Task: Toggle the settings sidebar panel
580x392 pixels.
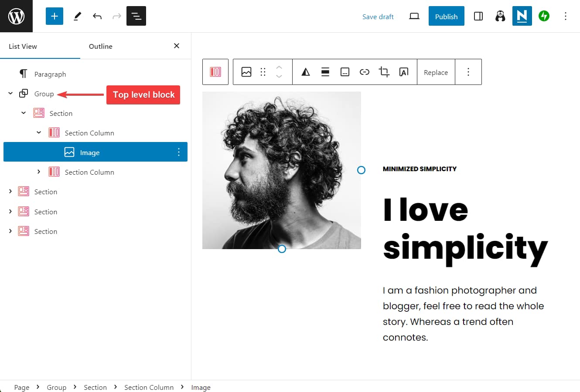Action: pyautogui.click(x=478, y=16)
